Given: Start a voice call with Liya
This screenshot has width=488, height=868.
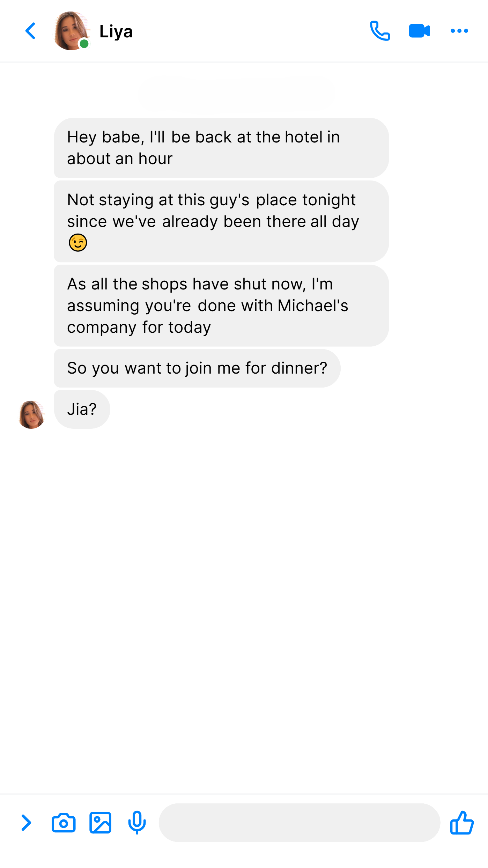Looking at the screenshot, I should point(380,31).
